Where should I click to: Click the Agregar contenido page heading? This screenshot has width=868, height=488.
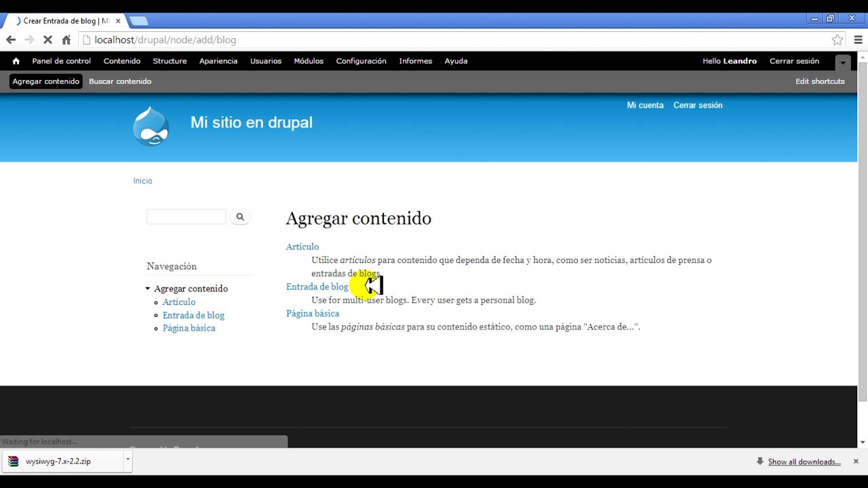coord(358,218)
